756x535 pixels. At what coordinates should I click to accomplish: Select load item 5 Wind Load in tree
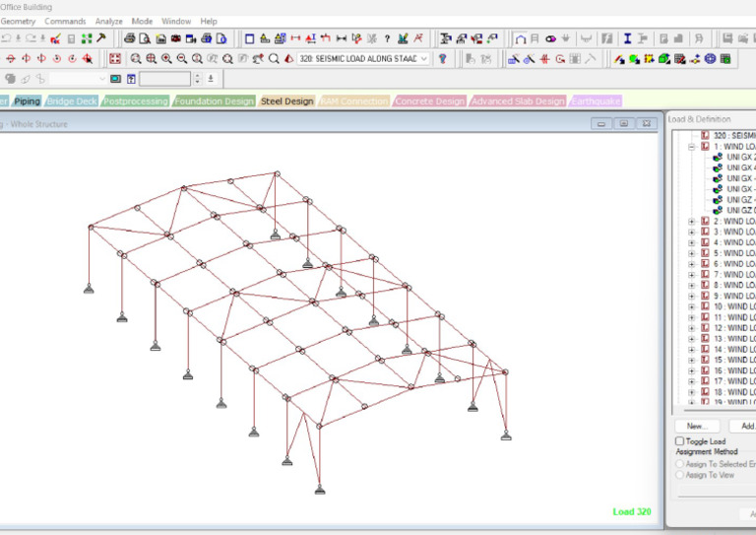[733, 253]
